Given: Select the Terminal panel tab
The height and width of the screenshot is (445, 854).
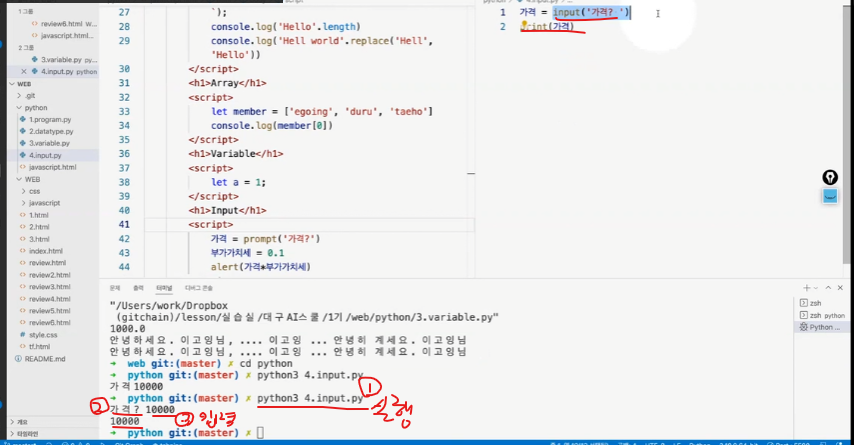Looking at the screenshot, I should pyautogui.click(x=164, y=288).
